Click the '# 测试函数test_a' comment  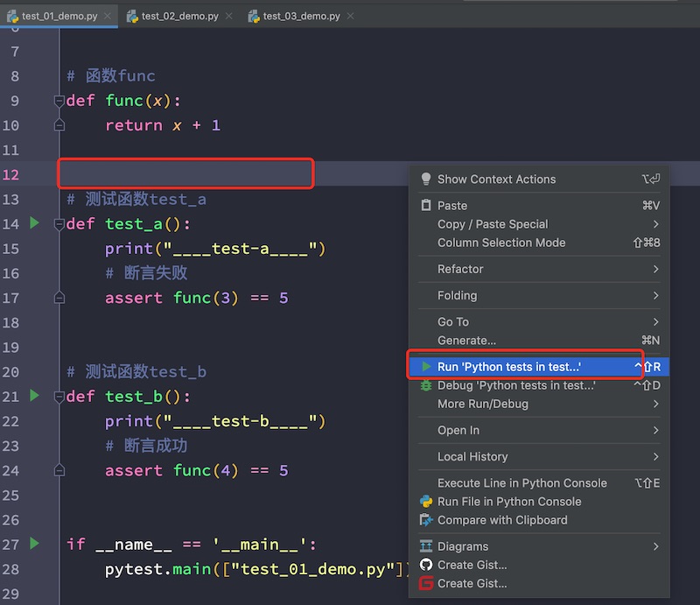(x=136, y=200)
